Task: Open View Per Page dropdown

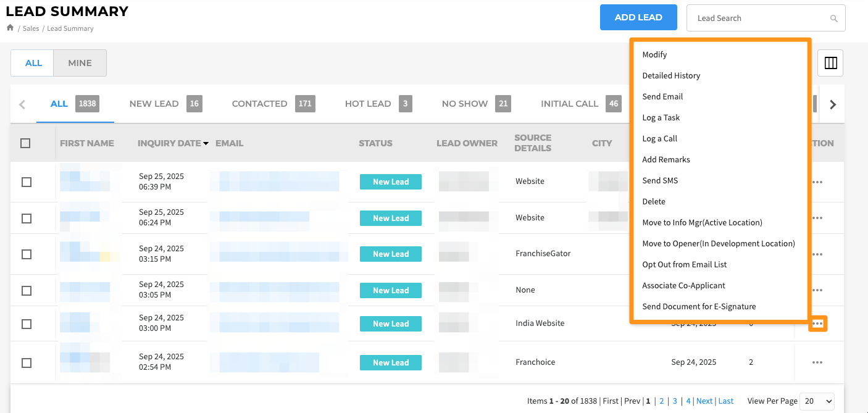Action: [817, 401]
